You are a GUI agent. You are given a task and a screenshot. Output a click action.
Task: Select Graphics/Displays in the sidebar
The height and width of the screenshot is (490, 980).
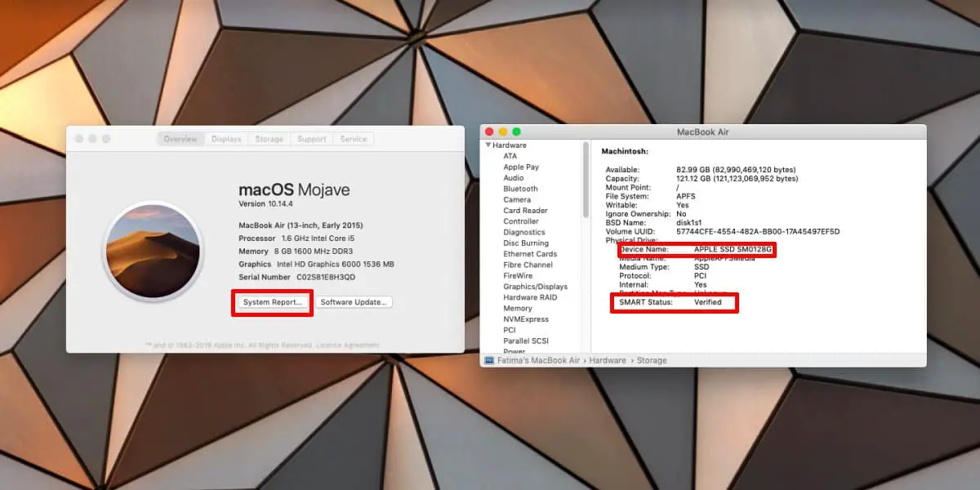(535, 287)
